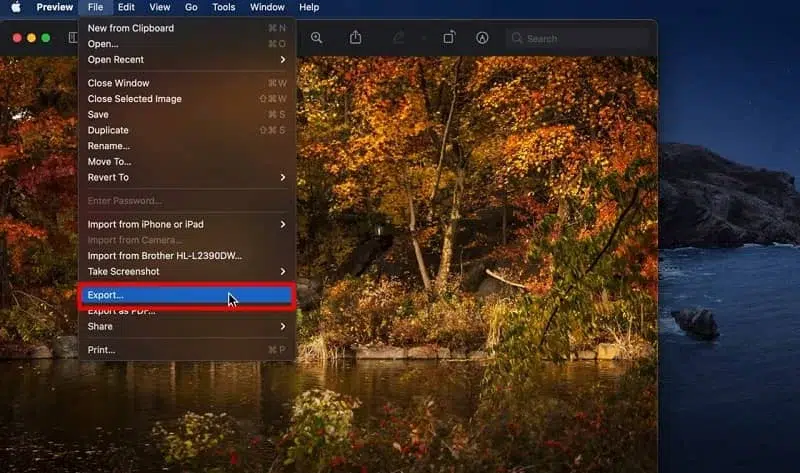Image resolution: width=800 pixels, height=473 pixels.
Task: Open the Preview application menu
Action: point(55,7)
